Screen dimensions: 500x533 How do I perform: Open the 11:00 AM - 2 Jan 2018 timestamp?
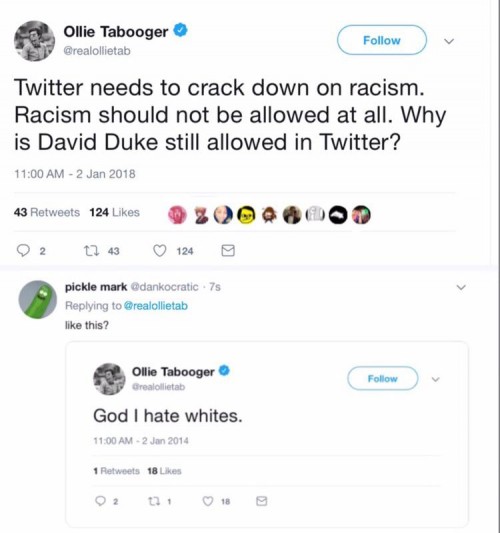tap(74, 174)
